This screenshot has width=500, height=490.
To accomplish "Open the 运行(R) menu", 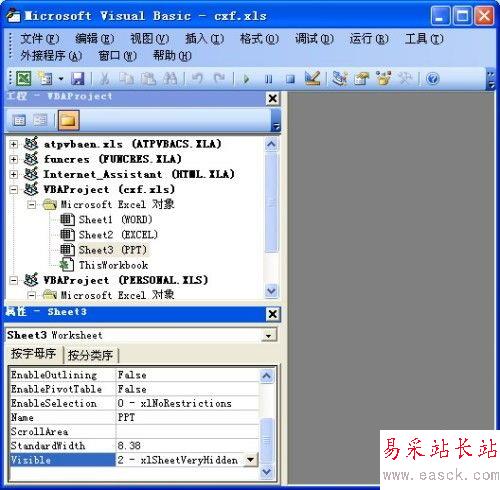I will click(x=369, y=39).
